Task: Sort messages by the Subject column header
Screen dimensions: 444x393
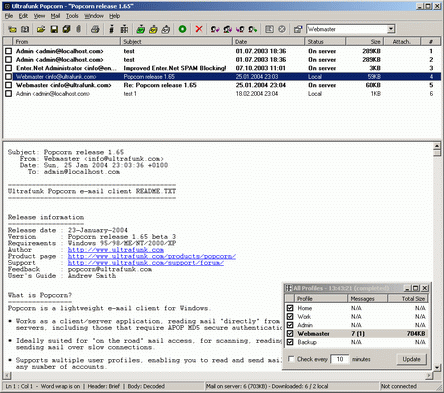Action: [x=176, y=42]
